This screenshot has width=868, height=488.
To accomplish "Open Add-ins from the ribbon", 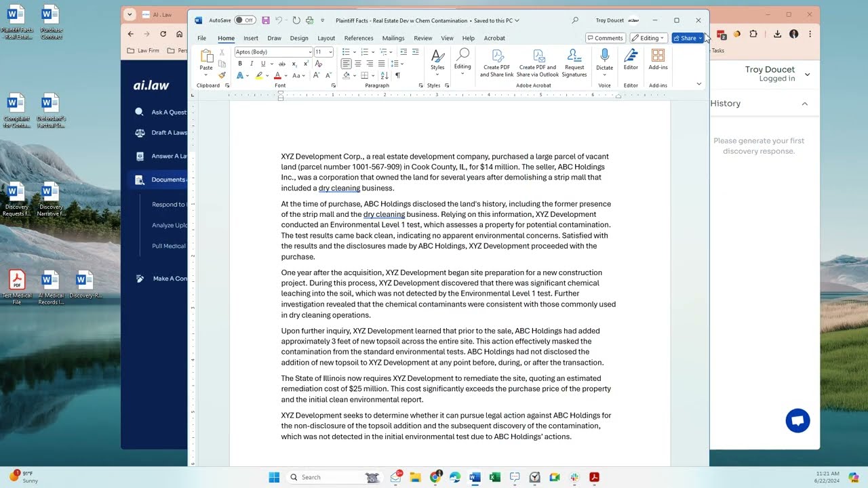I will [x=658, y=60].
